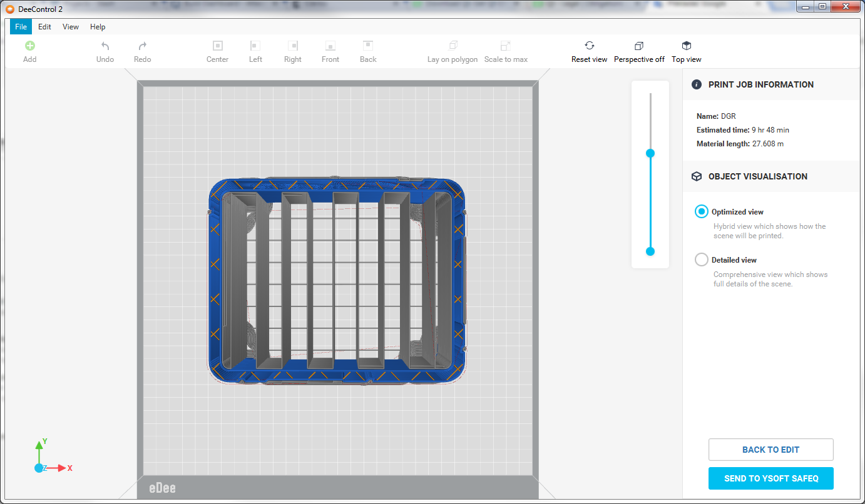The image size is (865, 504).
Task: Click the Center alignment icon
Action: pyautogui.click(x=218, y=46)
